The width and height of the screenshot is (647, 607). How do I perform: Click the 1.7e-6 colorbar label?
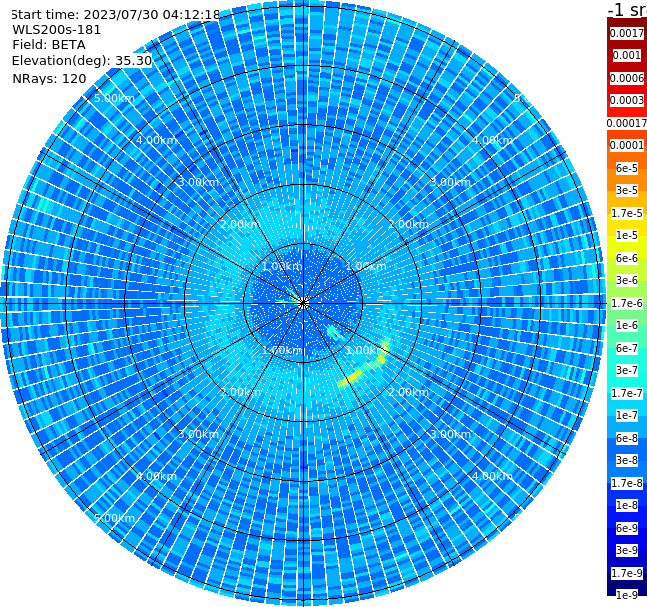tap(627, 303)
